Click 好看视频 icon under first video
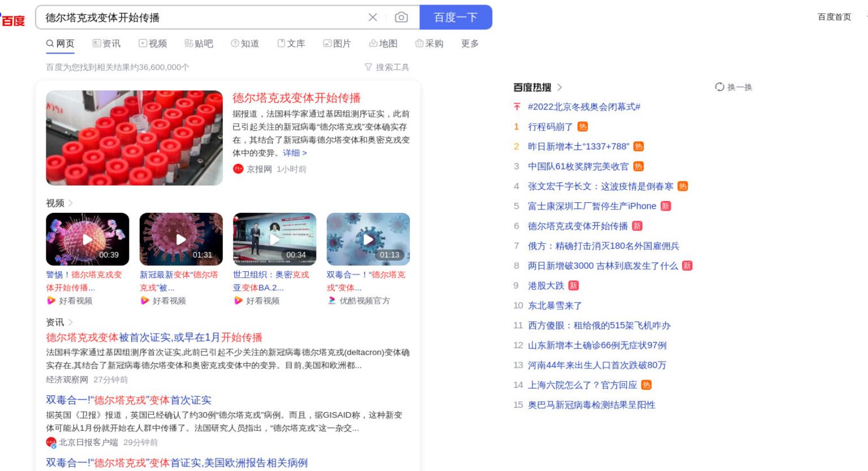 (51, 300)
